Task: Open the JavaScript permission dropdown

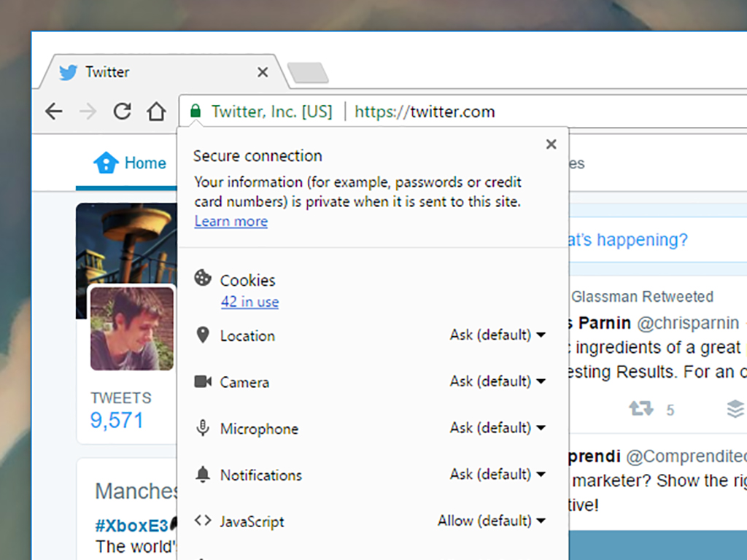Action: click(x=492, y=521)
